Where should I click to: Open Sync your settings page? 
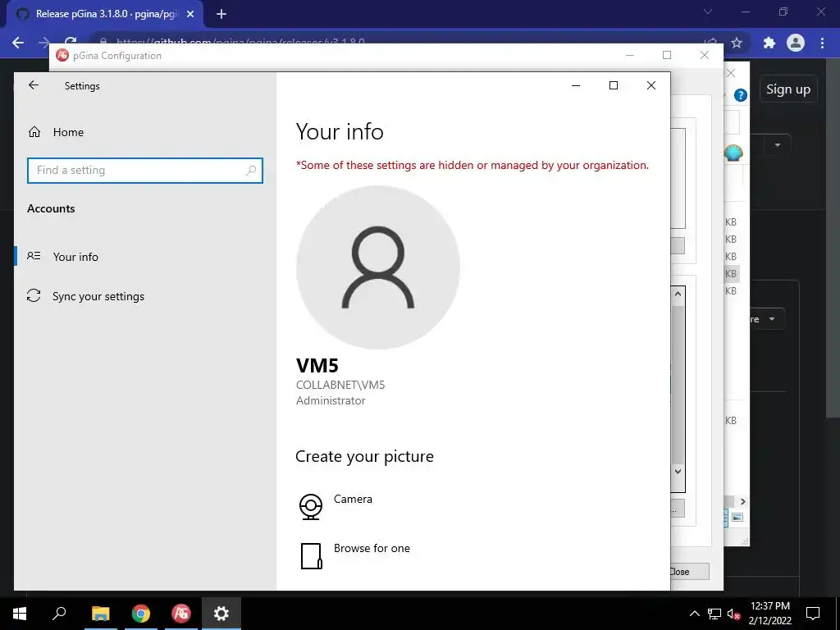[x=98, y=296]
